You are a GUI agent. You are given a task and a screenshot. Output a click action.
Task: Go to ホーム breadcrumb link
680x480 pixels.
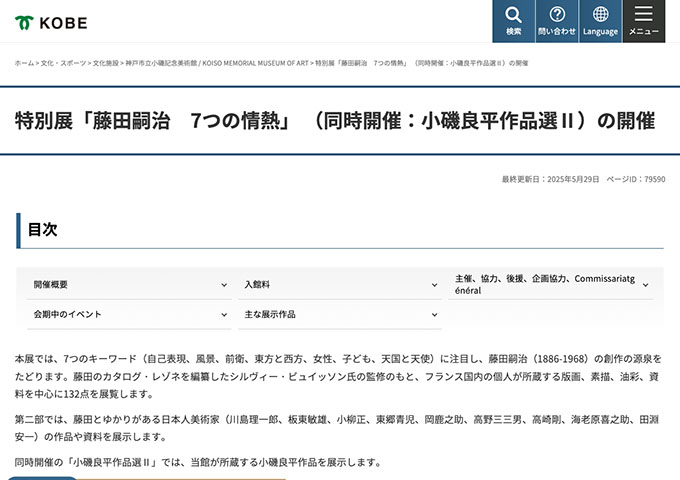coord(24,63)
